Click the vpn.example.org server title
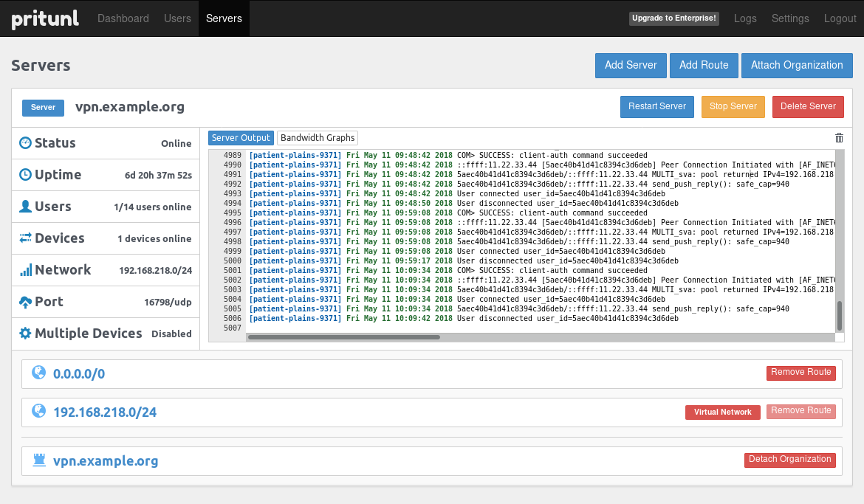 [130, 107]
